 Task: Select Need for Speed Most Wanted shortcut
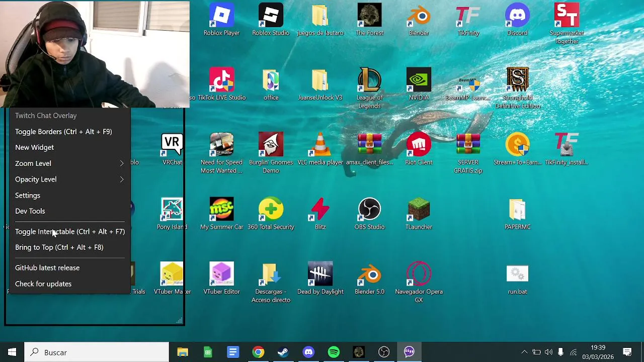pyautogui.click(x=221, y=153)
